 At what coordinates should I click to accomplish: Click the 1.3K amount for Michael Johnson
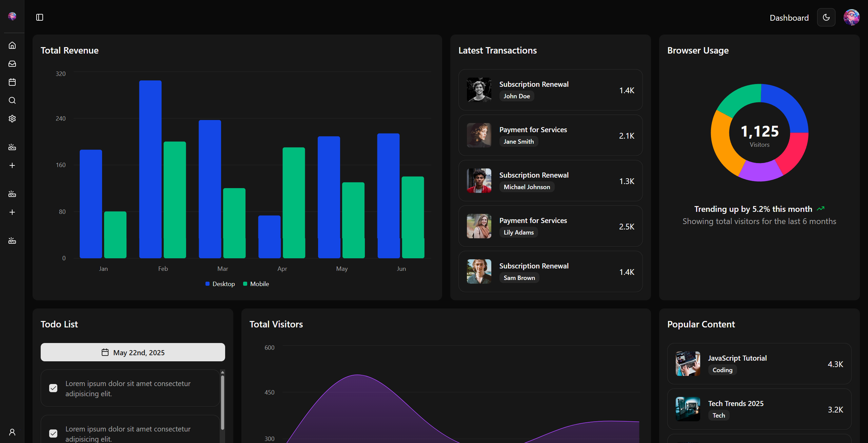627,181
